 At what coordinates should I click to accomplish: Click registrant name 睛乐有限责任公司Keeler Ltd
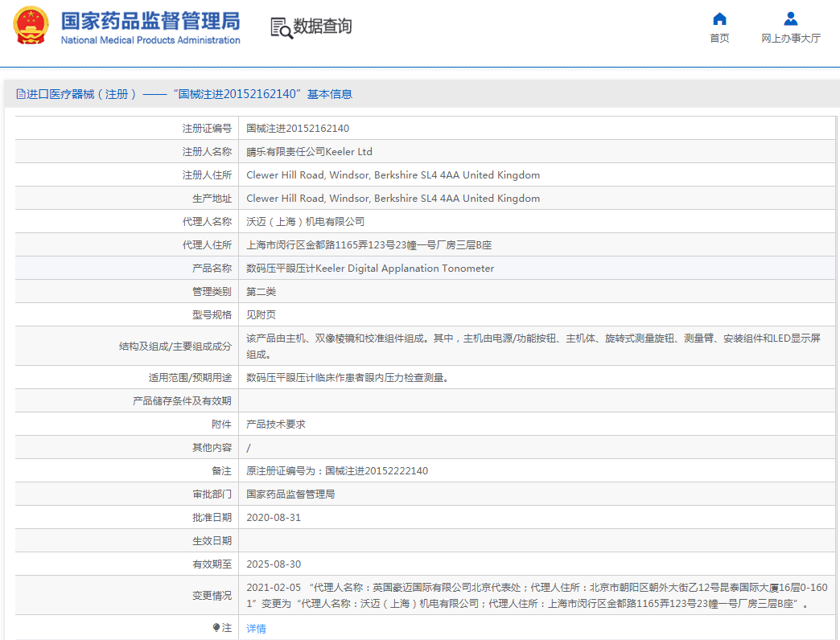click(x=309, y=151)
